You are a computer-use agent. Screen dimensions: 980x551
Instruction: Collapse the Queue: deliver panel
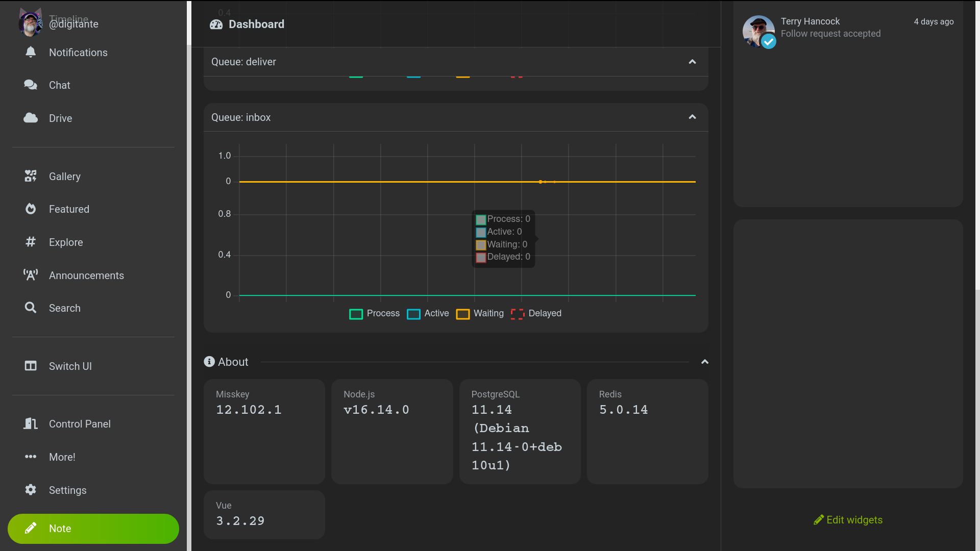692,62
